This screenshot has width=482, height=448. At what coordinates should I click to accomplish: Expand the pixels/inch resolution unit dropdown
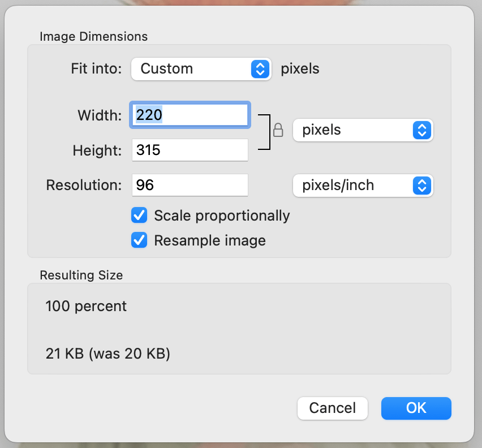362,186
